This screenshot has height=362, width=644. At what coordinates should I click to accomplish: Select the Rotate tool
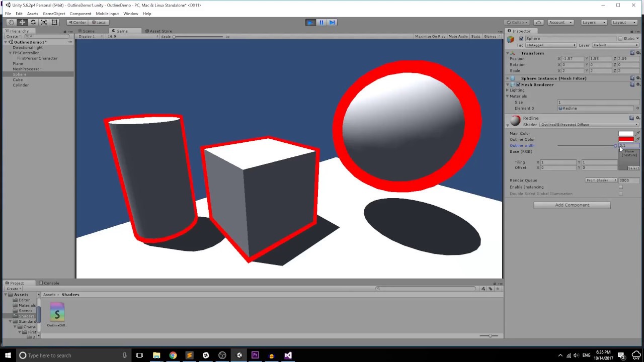pyautogui.click(x=33, y=22)
